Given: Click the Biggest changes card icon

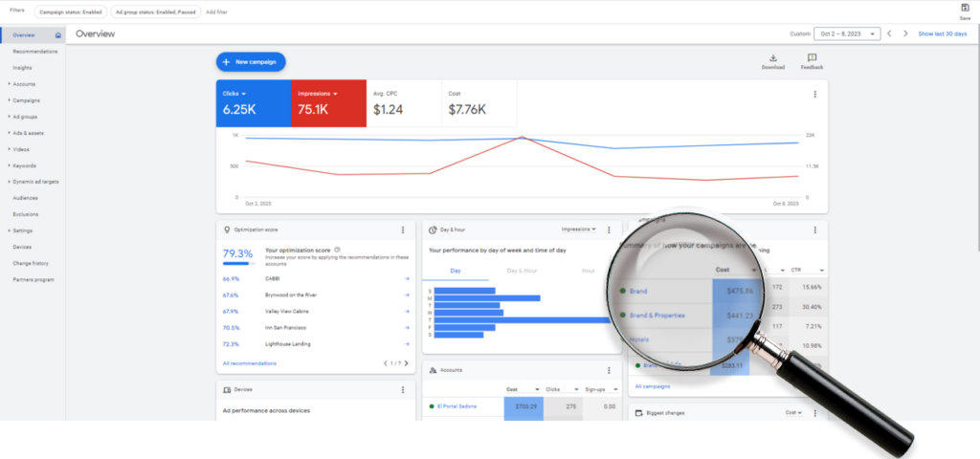Looking at the screenshot, I should pyautogui.click(x=638, y=413).
